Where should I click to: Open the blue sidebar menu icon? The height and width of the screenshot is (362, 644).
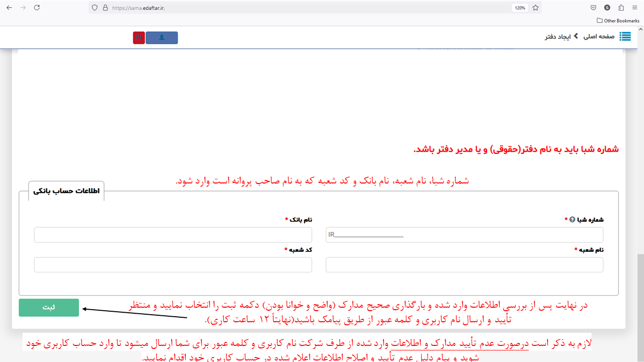[625, 37]
